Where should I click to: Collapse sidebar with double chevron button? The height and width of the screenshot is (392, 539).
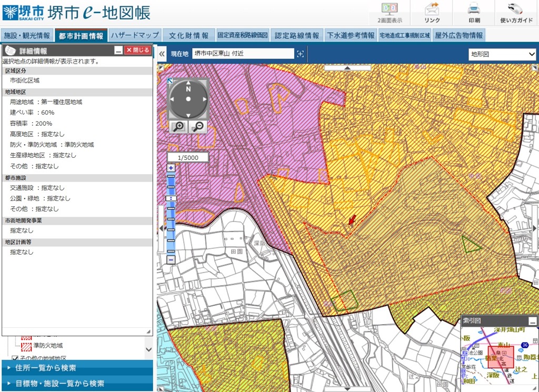point(162,54)
